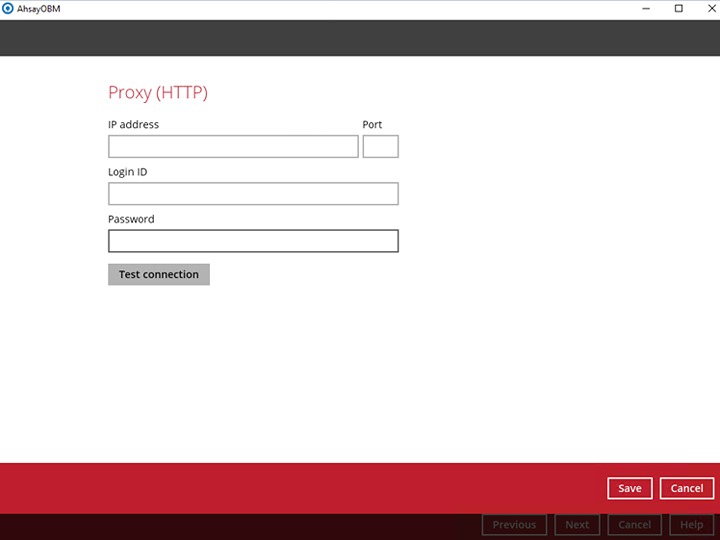
Task: Click dimmed Cancel between Next and Help
Action: (635, 525)
